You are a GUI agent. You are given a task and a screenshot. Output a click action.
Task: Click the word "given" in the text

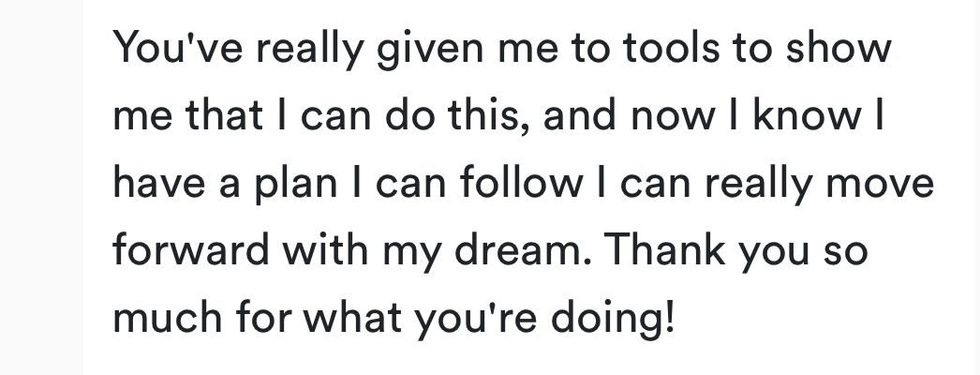[429, 50]
